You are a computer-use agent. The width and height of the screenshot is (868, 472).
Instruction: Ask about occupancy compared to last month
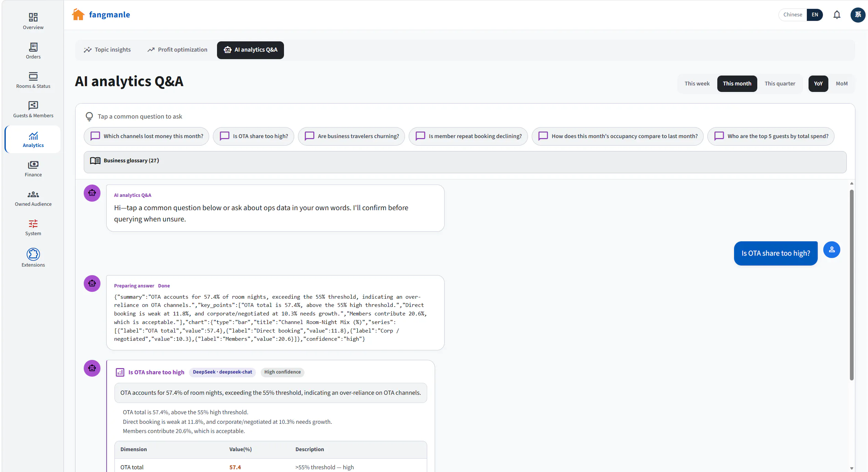618,136
